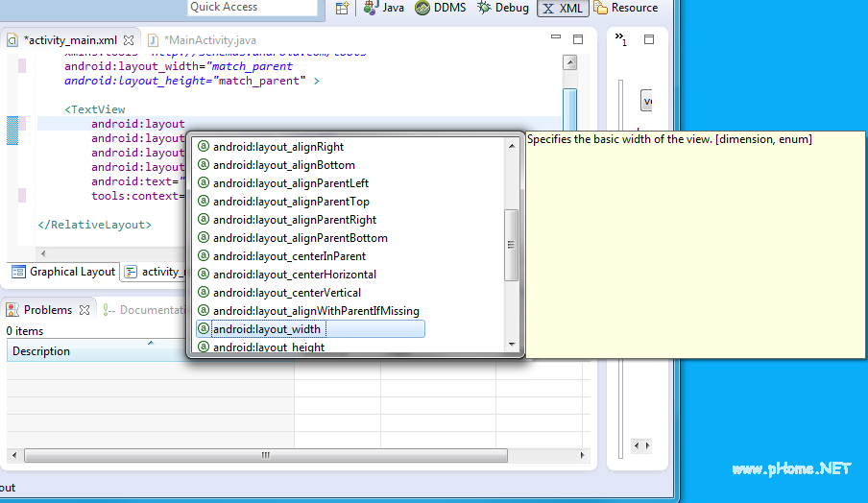
Task: Choose android:layout_centerVertical suggestion
Action: pos(287,293)
